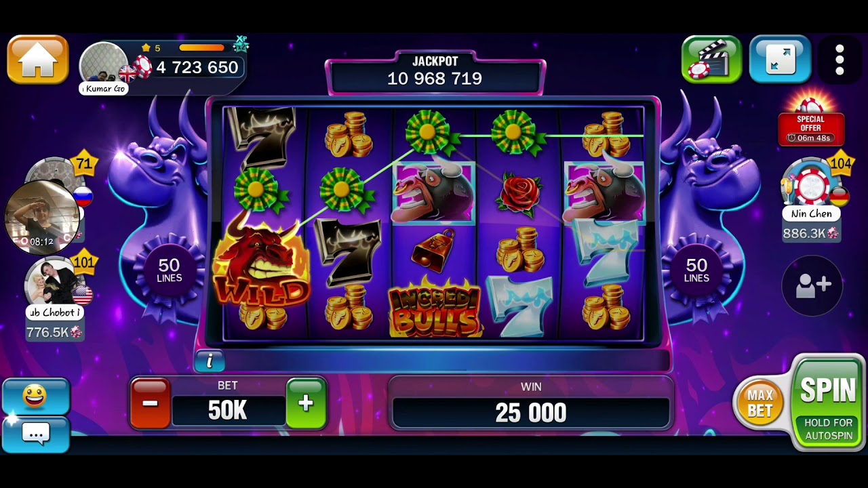Image resolution: width=868 pixels, height=488 pixels.
Task: Tap the chip balance 4 723 650
Action: [197, 67]
